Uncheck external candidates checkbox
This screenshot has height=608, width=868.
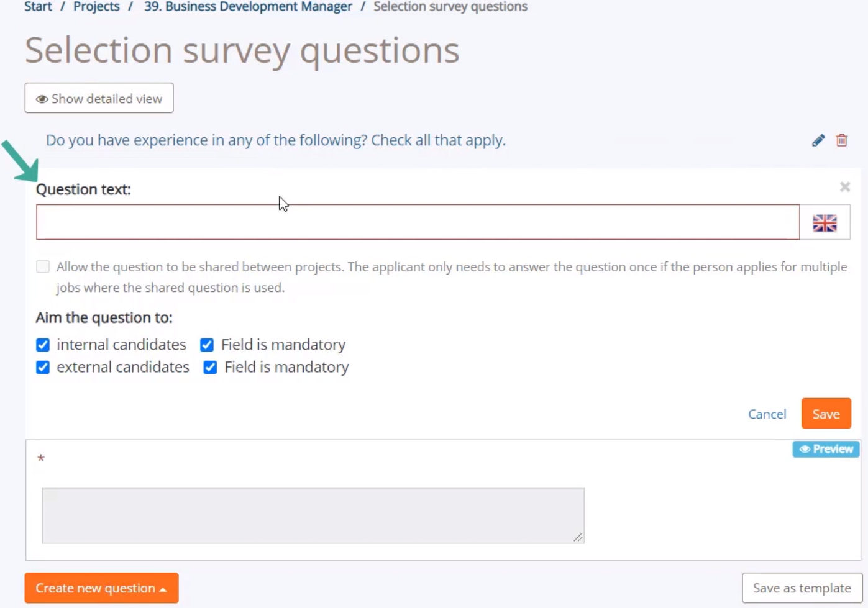(x=43, y=367)
